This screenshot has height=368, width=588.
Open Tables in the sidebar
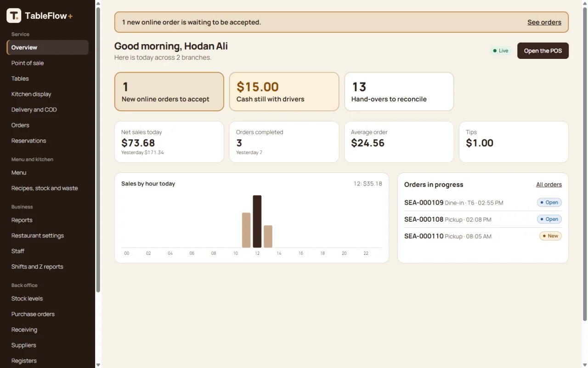tap(47, 79)
